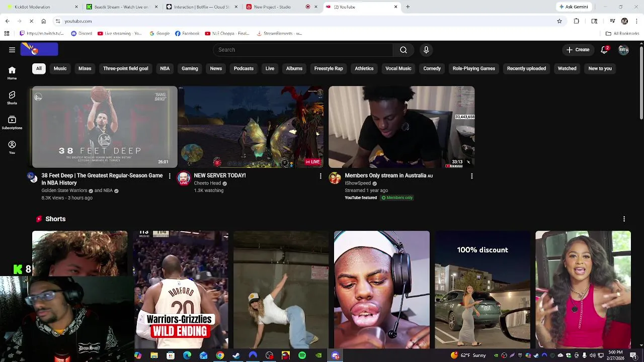Viewport: 644px width, 362px height.
Task: Open the IShowSpeed channel name link
Action: coord(358,183)
